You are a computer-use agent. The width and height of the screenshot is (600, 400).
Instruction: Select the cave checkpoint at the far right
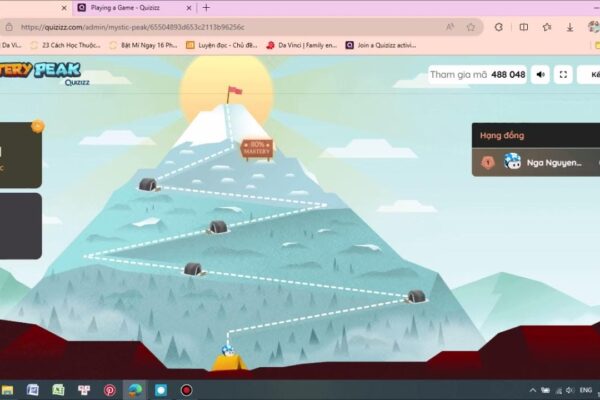pos(416,296)
